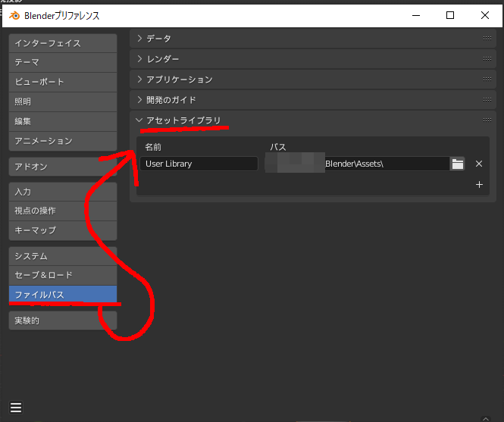Image resolution: width=504 pixels, height=422 pixels.
Task: Switch to 視点の操作 tab
Action: pos(63,211)
